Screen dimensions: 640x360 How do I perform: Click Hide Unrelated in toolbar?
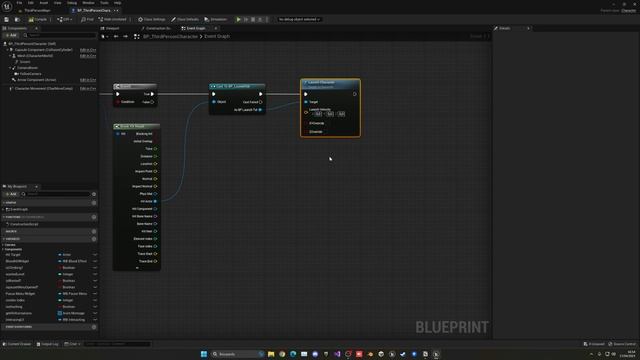coord(113,19)
